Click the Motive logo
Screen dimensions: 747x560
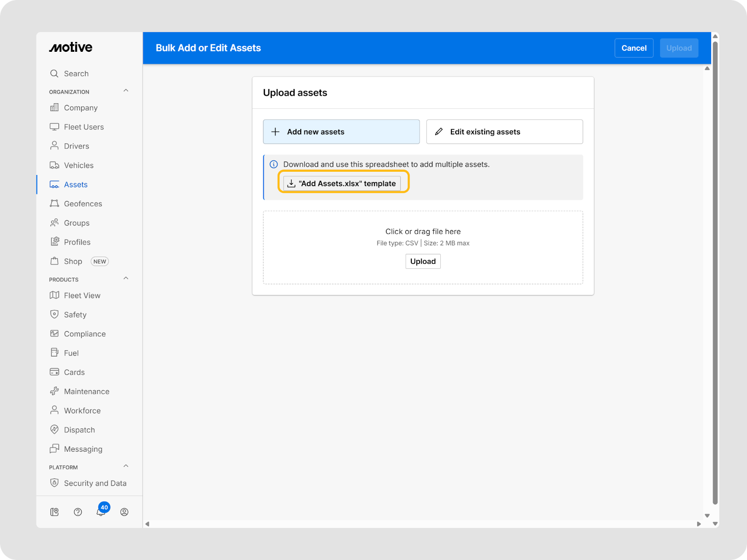(71, 48)
